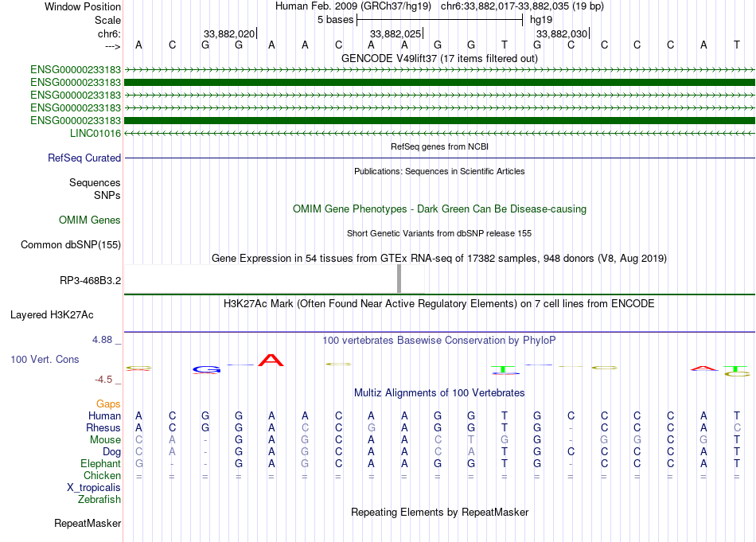Click the bottom ENSG00000233183 gene label
The width and height of the screenshot is (756, 542).
click(76, 120)
